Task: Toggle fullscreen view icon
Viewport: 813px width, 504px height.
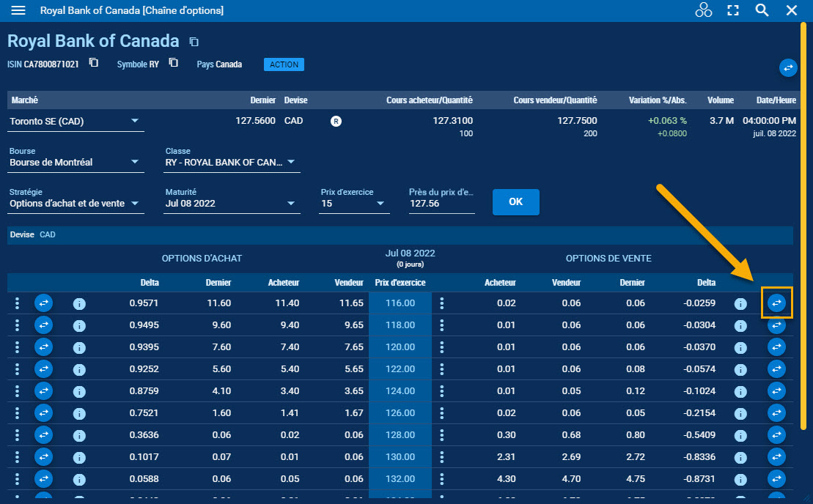Action: pos(732,10)
